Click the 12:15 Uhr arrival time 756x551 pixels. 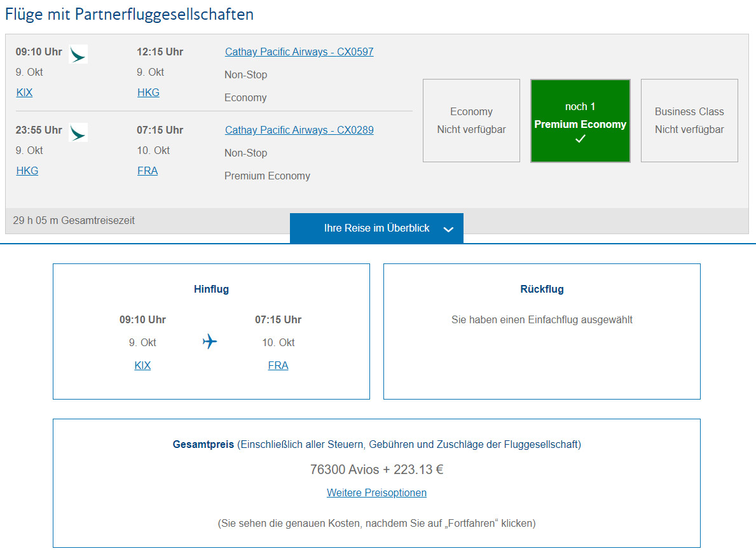pyautogui.click(x=160, y=52)
